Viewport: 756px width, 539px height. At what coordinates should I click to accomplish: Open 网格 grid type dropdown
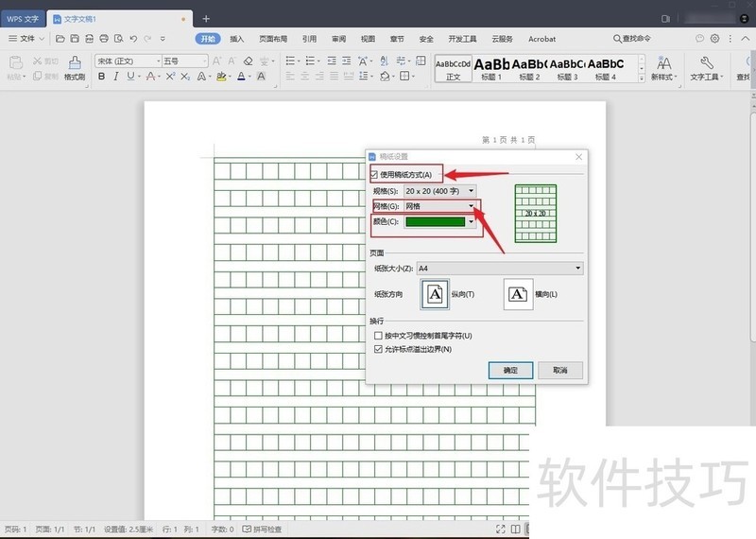pyautogui.click(x=440, y=206)
